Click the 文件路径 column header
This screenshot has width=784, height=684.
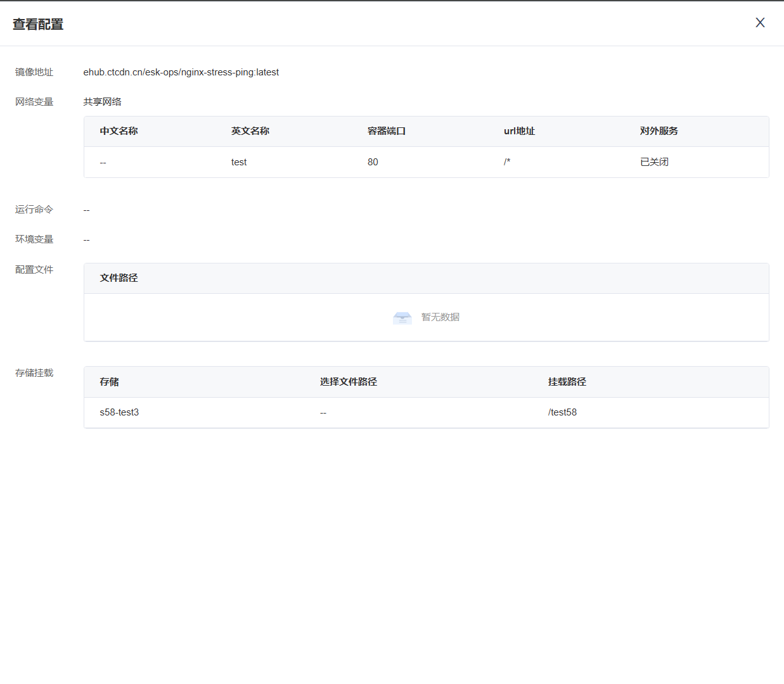tap(119, 278)
